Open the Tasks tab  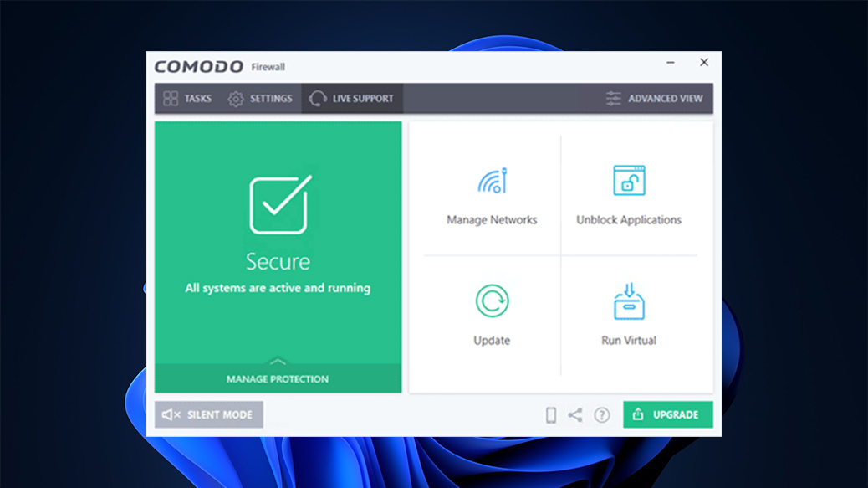coord(187,99)
